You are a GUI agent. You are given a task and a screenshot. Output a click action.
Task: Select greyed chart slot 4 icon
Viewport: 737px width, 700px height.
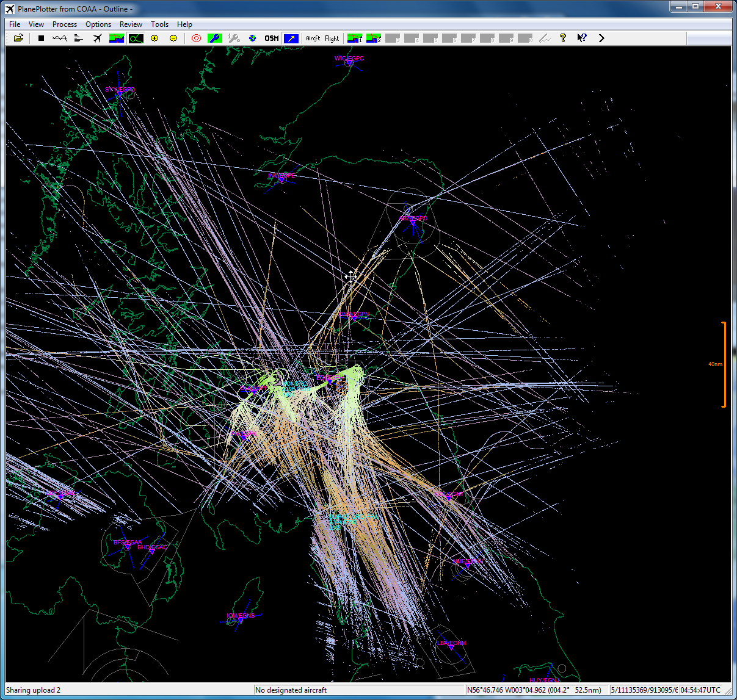pos(412,38)
